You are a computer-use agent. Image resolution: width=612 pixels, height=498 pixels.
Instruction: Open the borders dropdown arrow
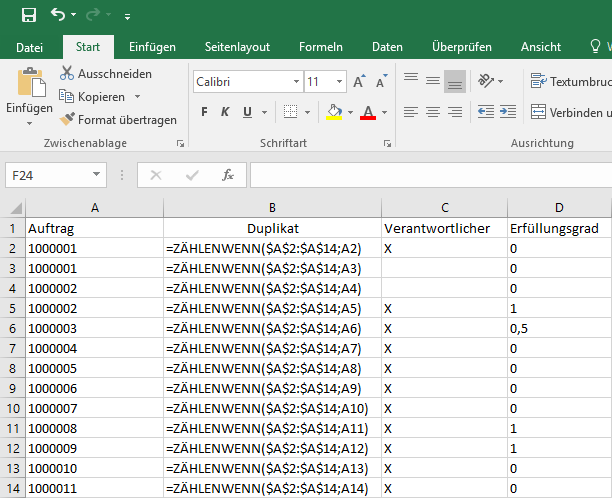point(308,112)
